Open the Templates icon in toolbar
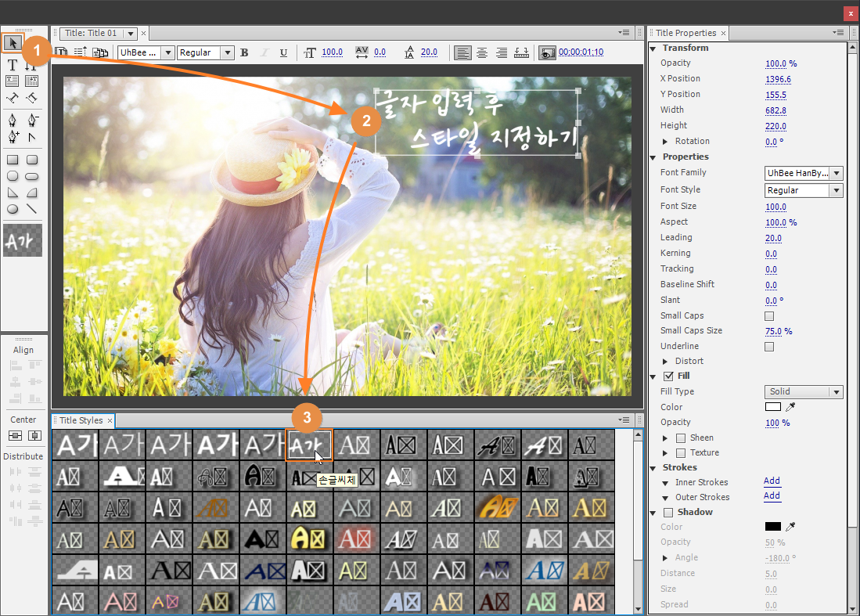Screen dimensions: 860x616 [x=100, y=52]
